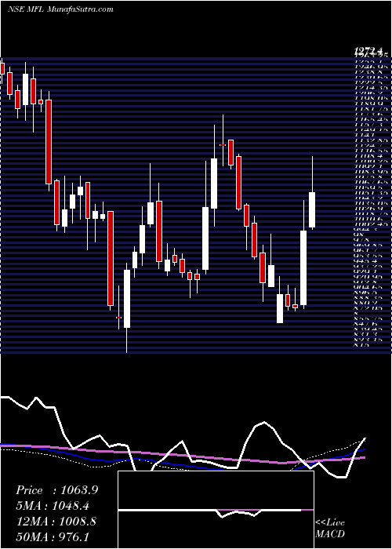392x549 pixels.
Task: Click the <<Live MACD label
Action: pos(330,529)
